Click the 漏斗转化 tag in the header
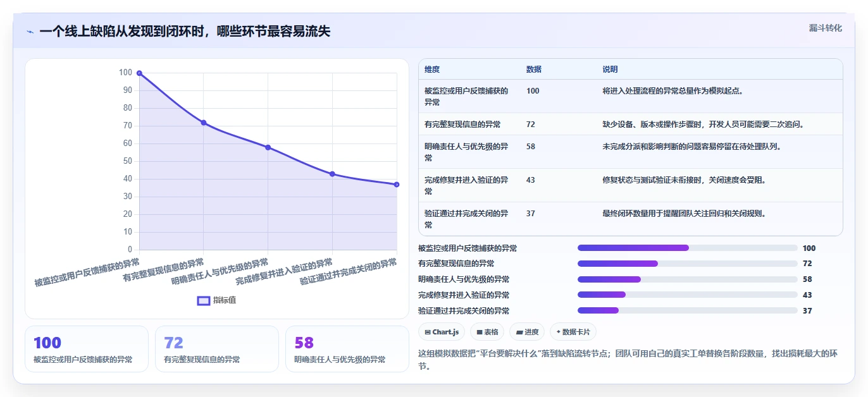The width and height of the screenshot is (868, 397). pyautogui.click(x=826, y=28)
